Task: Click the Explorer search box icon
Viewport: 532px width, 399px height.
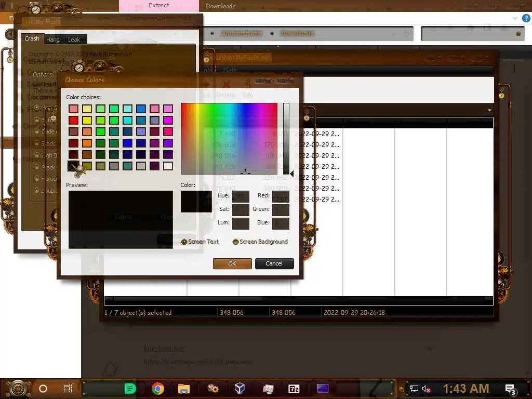Action: point(518,34)
